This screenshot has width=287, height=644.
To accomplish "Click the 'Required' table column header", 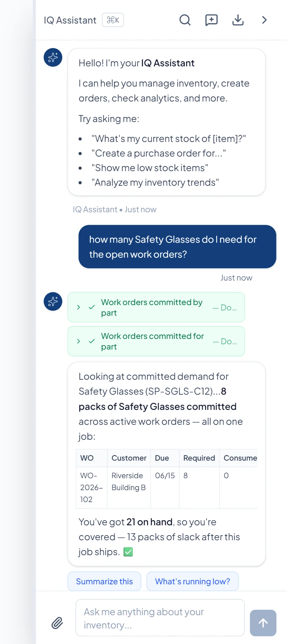I will point(199,458).
